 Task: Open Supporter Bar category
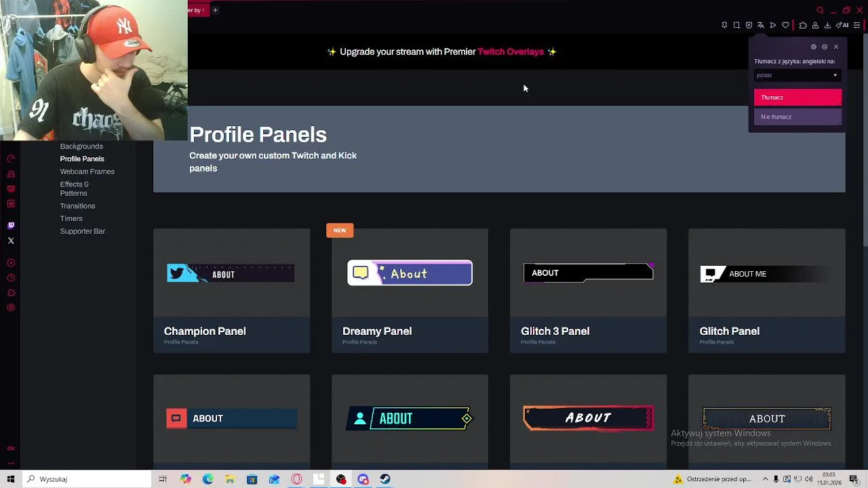(x=82, y=231)
